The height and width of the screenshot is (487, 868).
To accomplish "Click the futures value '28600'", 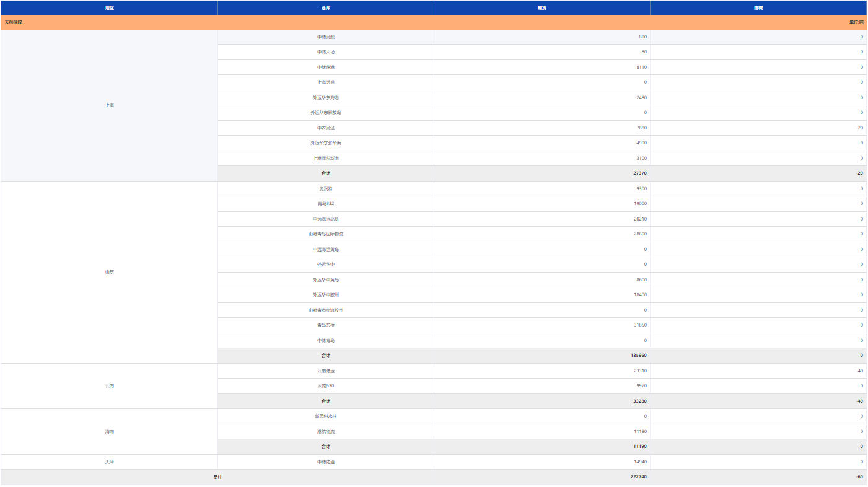I will coord(641,234).
